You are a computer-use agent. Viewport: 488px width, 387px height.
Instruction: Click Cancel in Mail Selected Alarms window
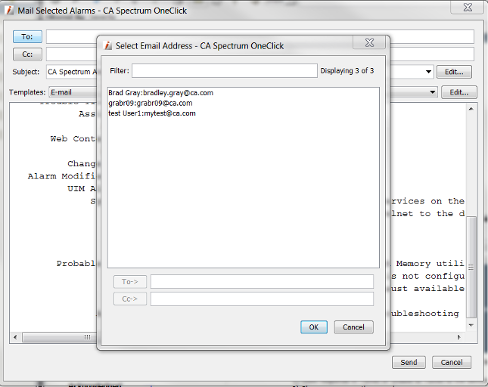click(452, 362)
